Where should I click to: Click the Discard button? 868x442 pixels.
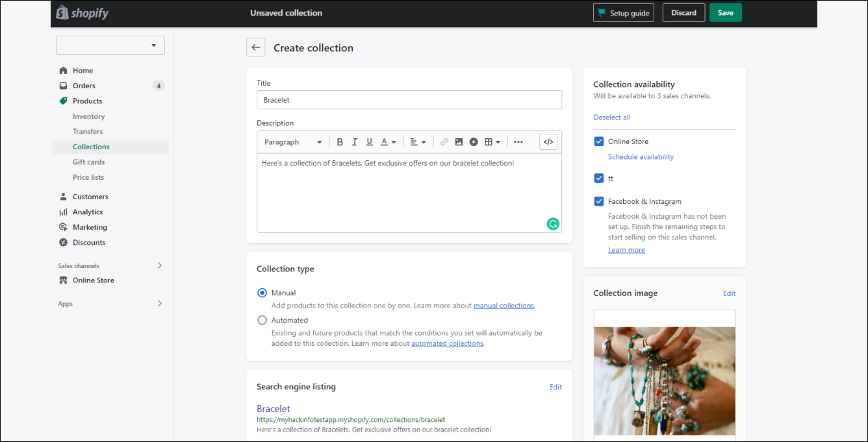pyautogui.click(x=683, y=13)
